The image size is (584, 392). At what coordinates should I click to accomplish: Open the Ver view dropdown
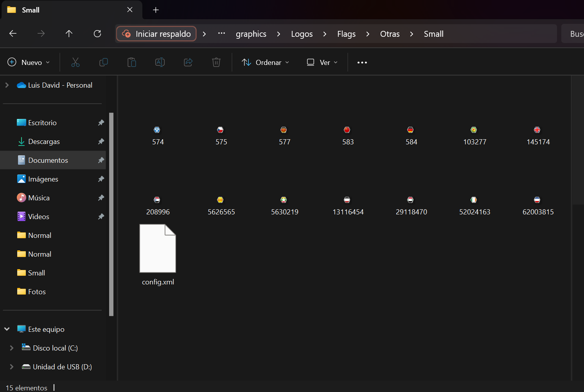point(322,62)
